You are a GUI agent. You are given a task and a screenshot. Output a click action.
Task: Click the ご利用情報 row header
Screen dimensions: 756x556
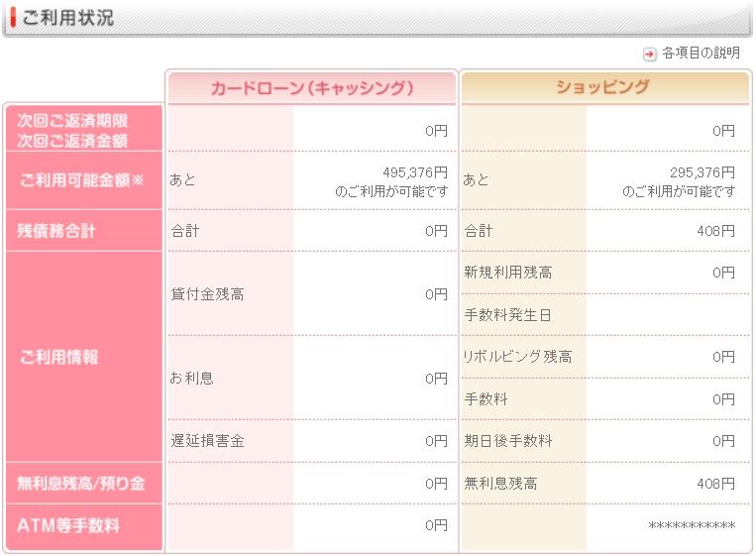pos(59,358)
